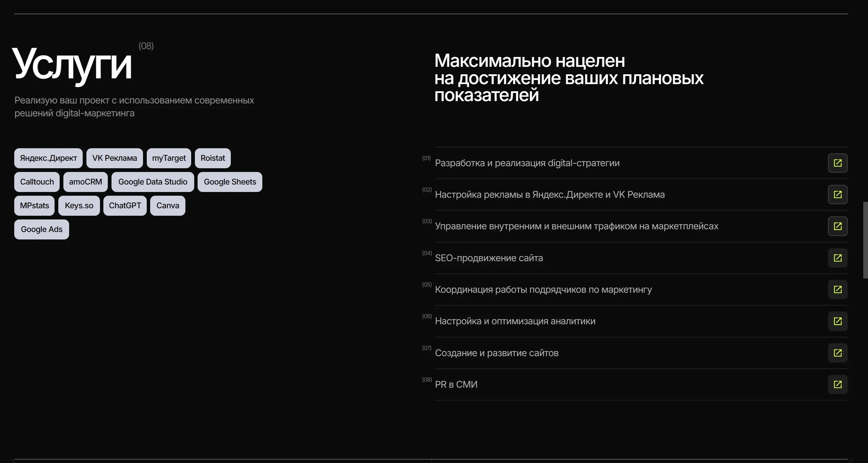This screenshot has height=463, width=868.
Task: Open icon beside Создание и развитие сайтов
Action: click(837, 353)
